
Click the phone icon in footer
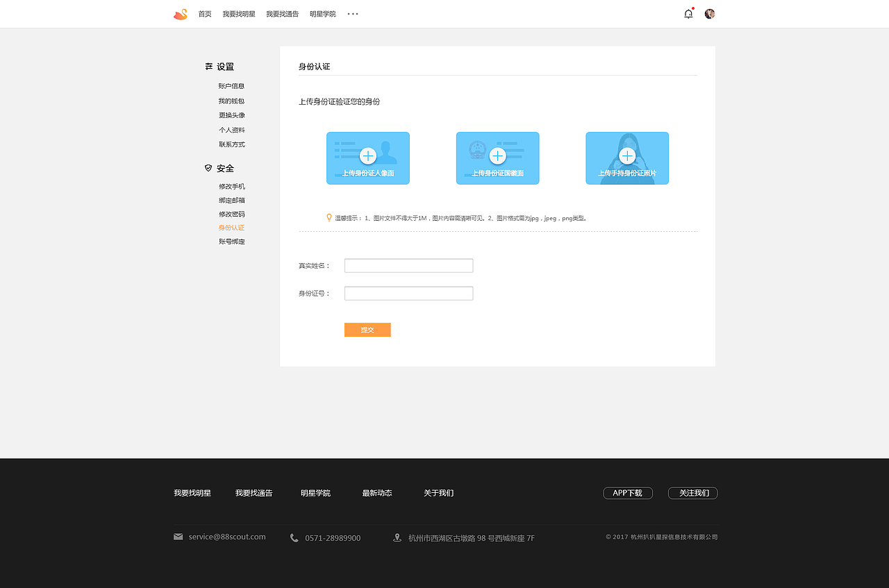(294, 537)
